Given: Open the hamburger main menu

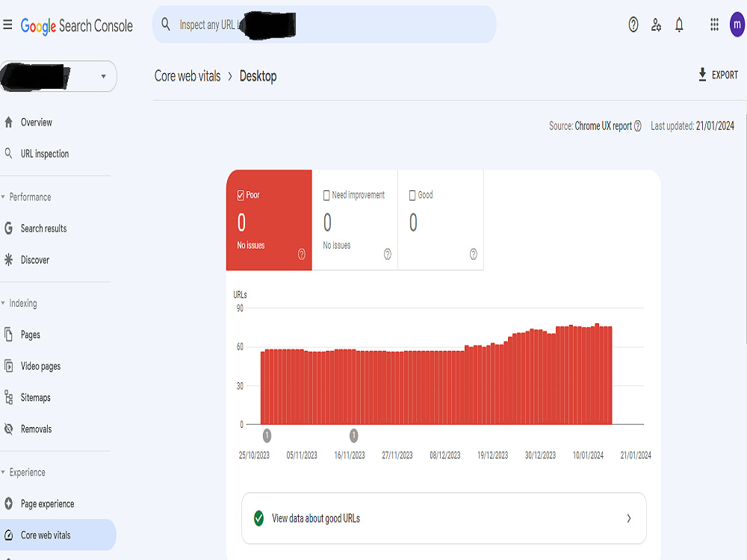Looking at the screenshot, I should pos(7,25).
